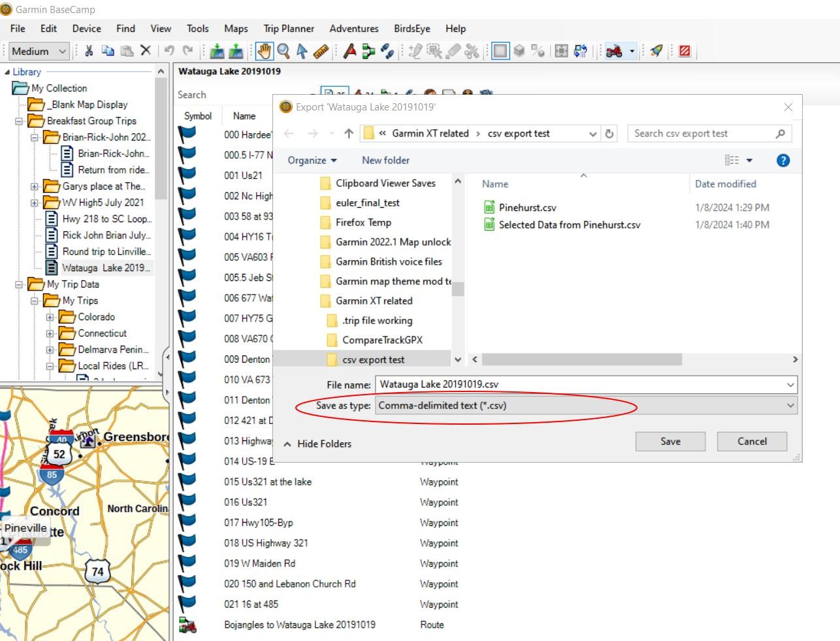
Task: Click the 3D map view cube icon
Action: point(519,51)
